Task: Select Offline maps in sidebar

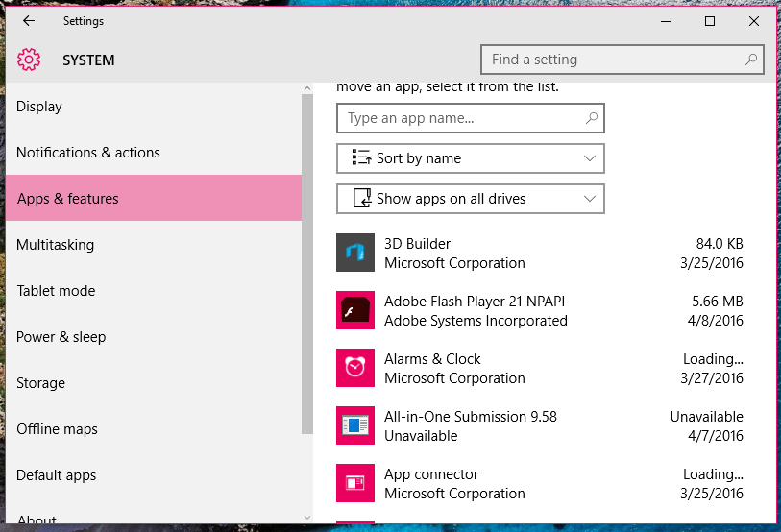Action: click(x=58, y=429)
